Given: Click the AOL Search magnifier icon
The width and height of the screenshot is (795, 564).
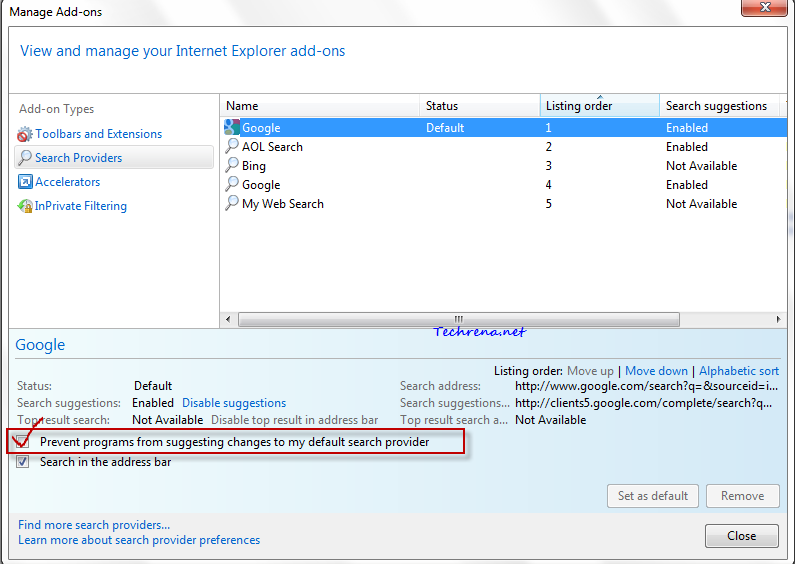Looking at the screenshot, I should (232, 146).
